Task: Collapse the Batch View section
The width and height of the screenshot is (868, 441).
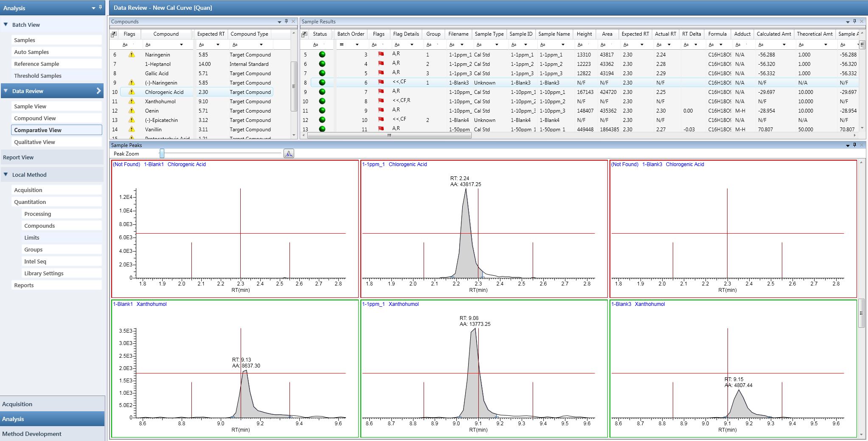Action: pos(6,25)
